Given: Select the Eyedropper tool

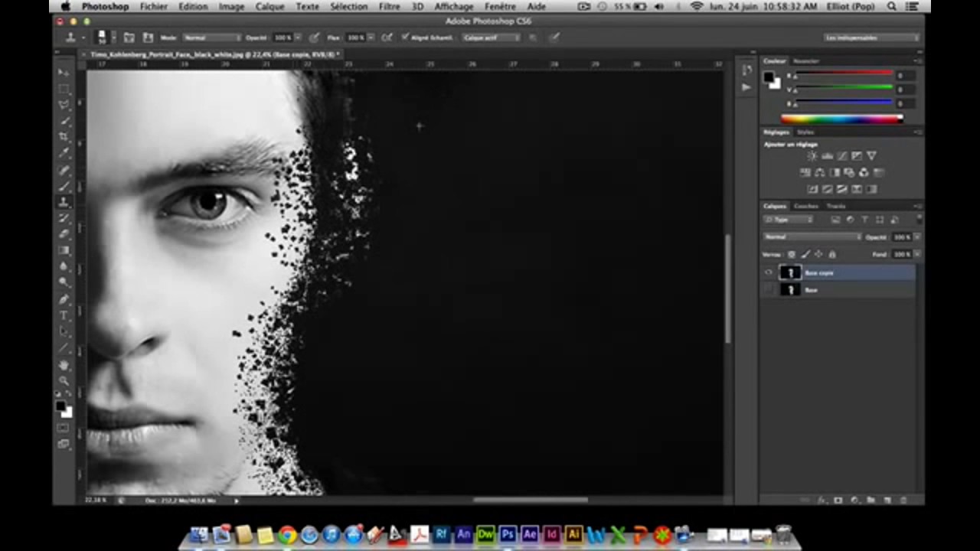Looking at the screenshot, I should [64, 153].
